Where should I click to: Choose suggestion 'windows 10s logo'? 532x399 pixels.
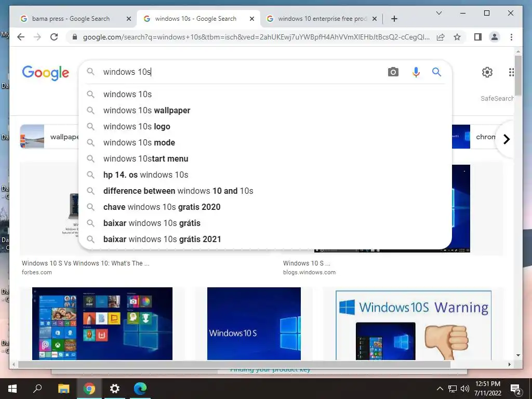pyautogui.click(x=264, y=127)
